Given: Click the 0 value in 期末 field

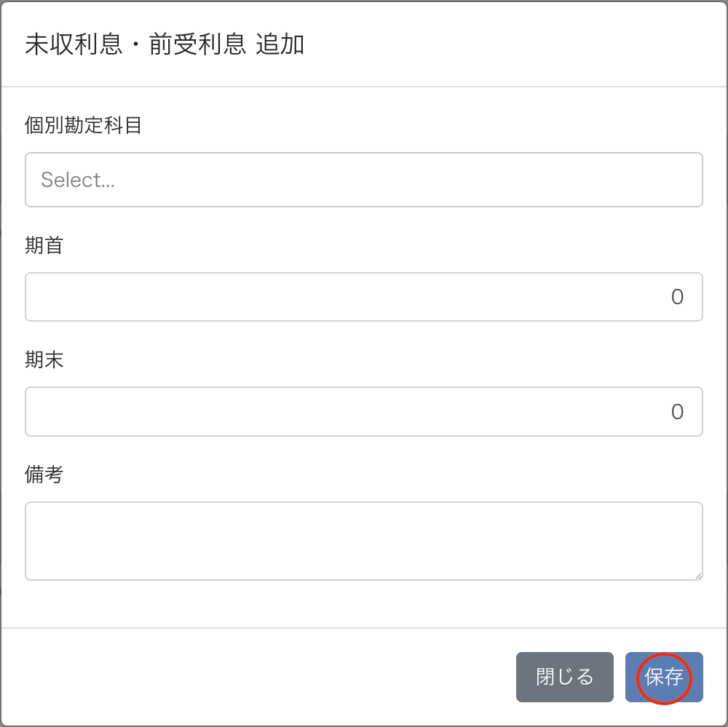Looking at the screenshot, I should [677, 412].
